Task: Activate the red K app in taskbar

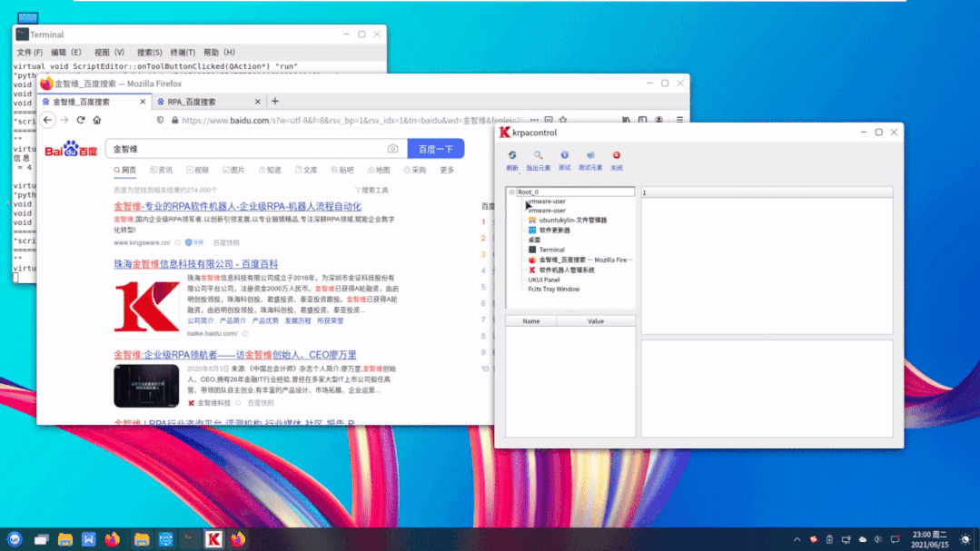Action: click(213, 539)
